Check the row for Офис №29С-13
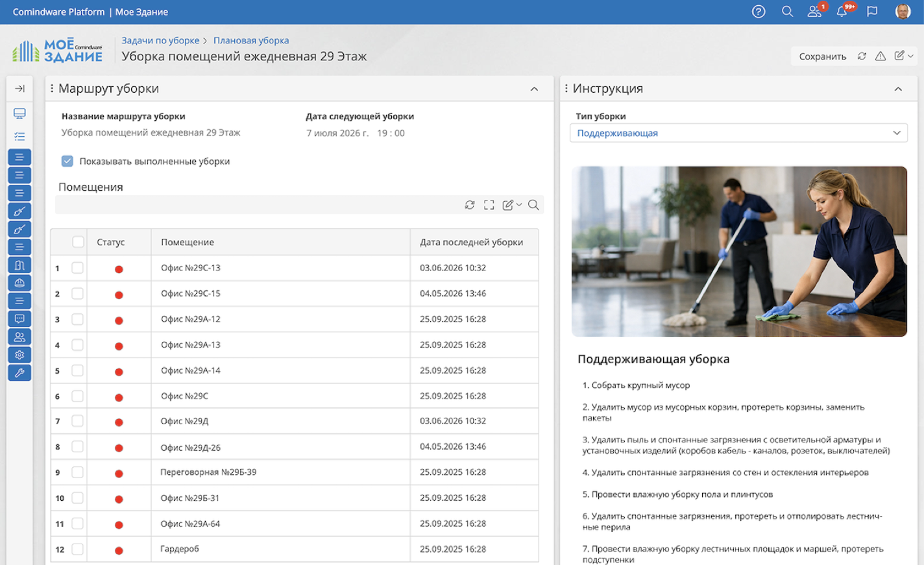Image resolution: width=924 pixels, height=565 pixels. click(77, 268)
